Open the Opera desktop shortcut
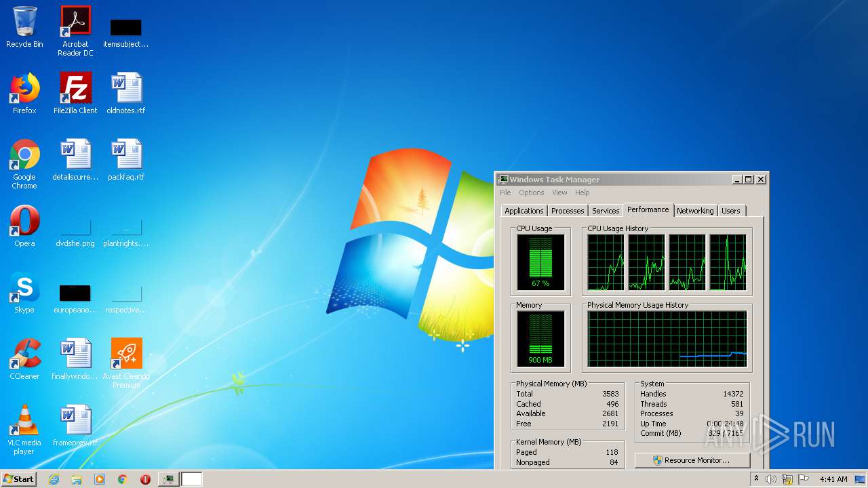This screenshot has height=488, width=868. [x=24, y=226]
